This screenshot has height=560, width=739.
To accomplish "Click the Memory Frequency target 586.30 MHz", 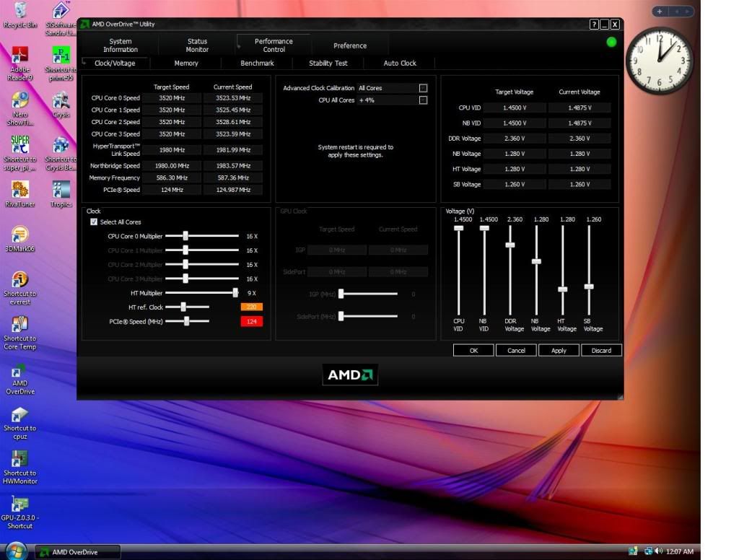I will coord(172,178).
